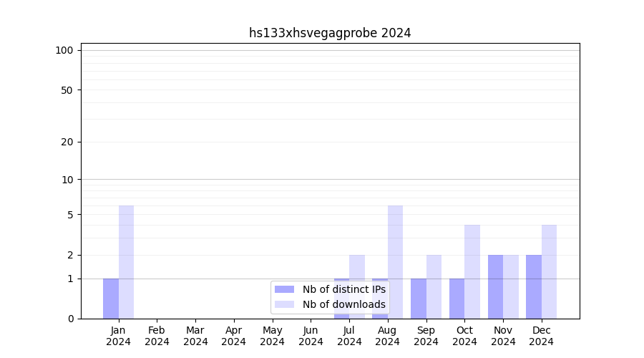Viewport: 644px width, 358px height.
Task: Click the 'May 2024' x-axis label
Action: (272, 336)
